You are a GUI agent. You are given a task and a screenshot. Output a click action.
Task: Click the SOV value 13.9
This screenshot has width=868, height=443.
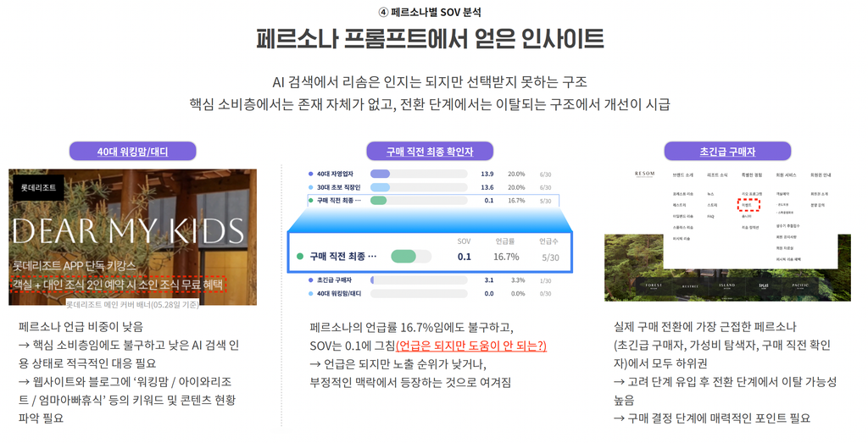[x=487, y=174]
